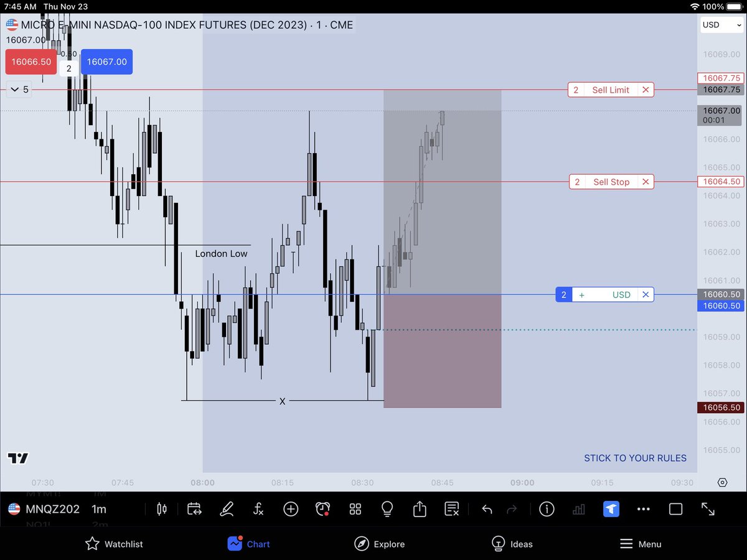Check the Wi-Fi icon in status bar
The height and width of the screenshot is (560, 747).
click(x=695, y=6)
